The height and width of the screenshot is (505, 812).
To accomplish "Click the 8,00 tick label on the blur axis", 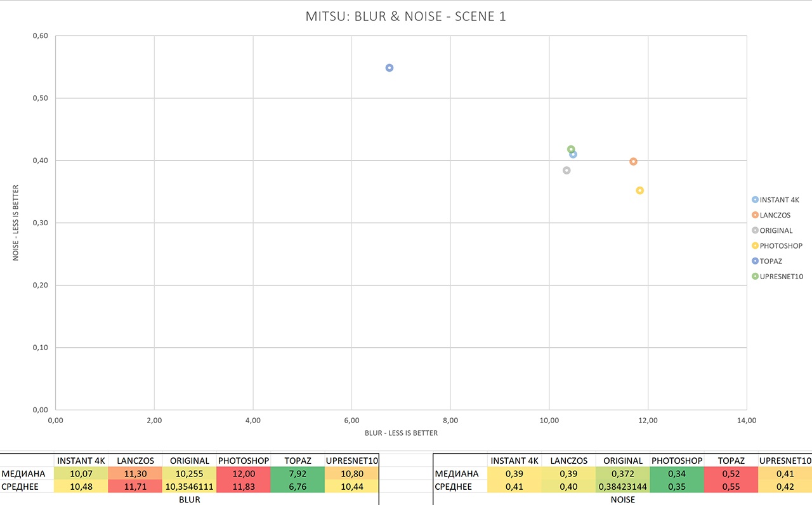I will pyautogui.click(x=450, y=420).
